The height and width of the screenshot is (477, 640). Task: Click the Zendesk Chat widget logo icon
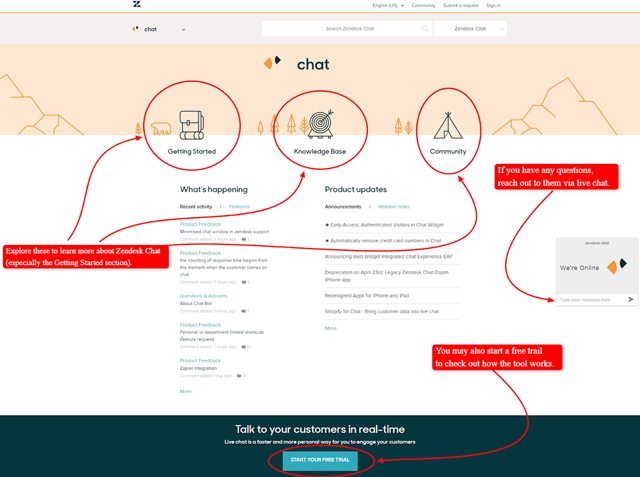[x=616, y=266]
